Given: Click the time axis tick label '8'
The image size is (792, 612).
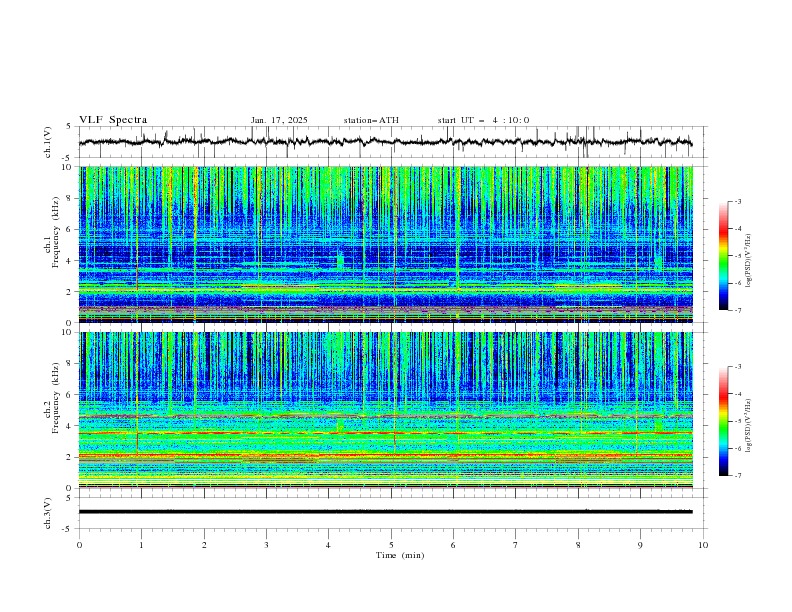Looking at the screenshot, I should [578, 545].
